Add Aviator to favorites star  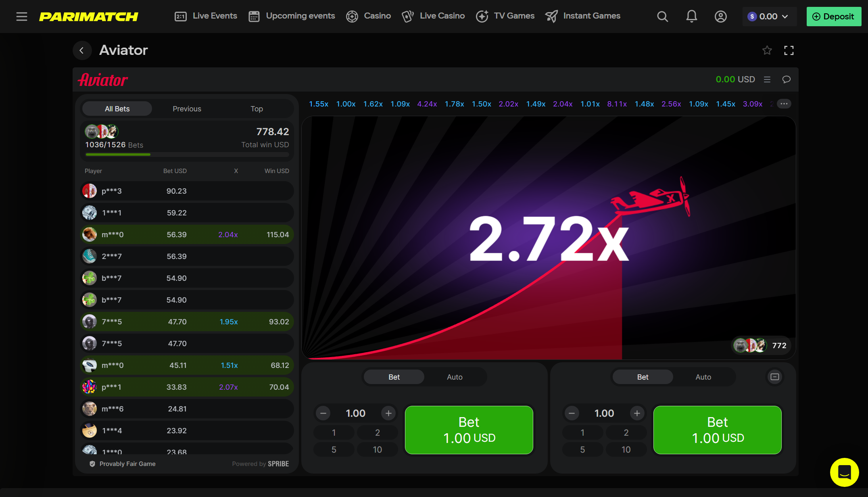pos(767,50)
